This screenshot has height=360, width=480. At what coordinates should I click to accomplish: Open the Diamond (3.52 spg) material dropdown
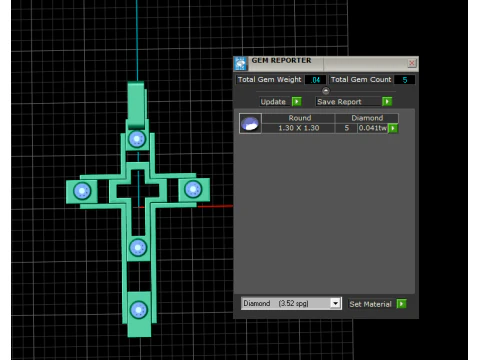click(335, 303)
